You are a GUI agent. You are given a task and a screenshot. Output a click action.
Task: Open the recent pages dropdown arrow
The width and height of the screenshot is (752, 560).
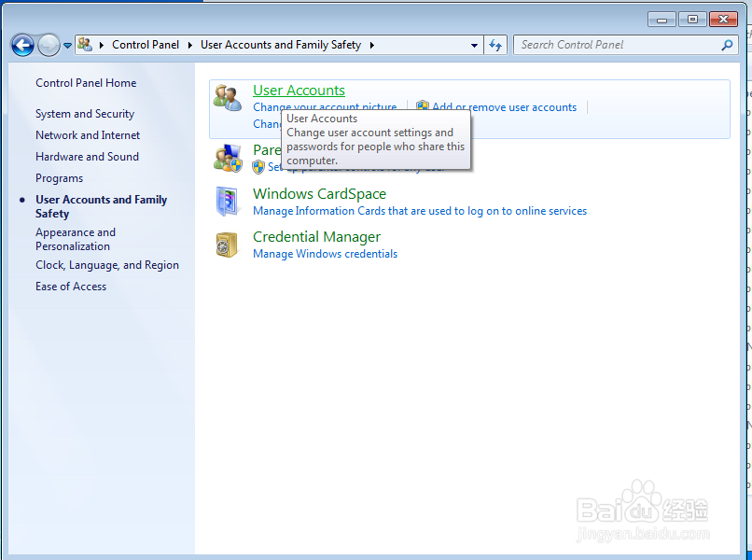(67, 46)
